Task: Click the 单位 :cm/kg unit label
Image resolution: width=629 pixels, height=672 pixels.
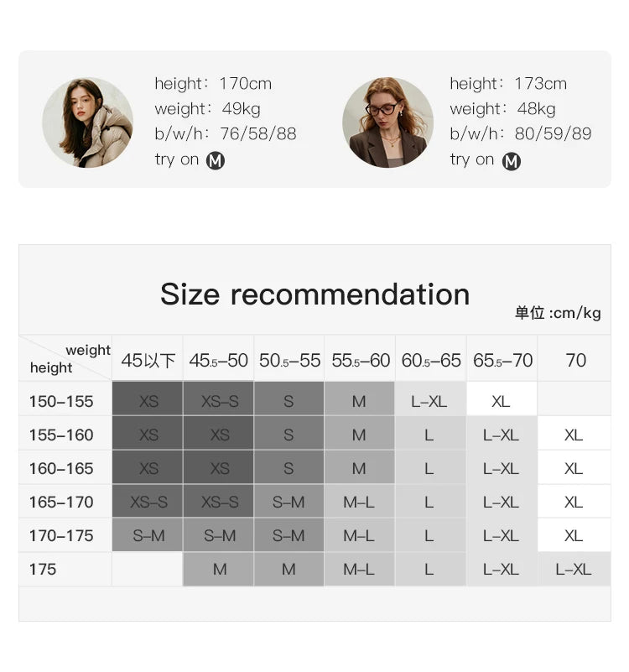Action: point(558,313)
